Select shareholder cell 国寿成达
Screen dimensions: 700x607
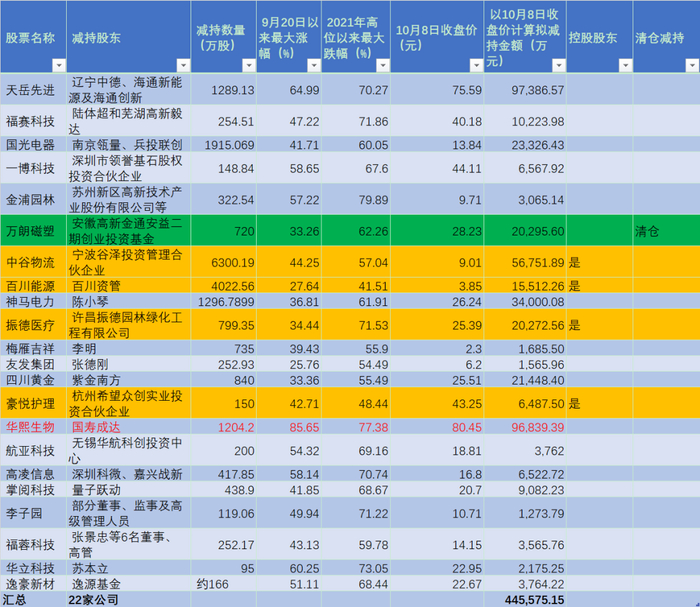(x=129, y=427)
